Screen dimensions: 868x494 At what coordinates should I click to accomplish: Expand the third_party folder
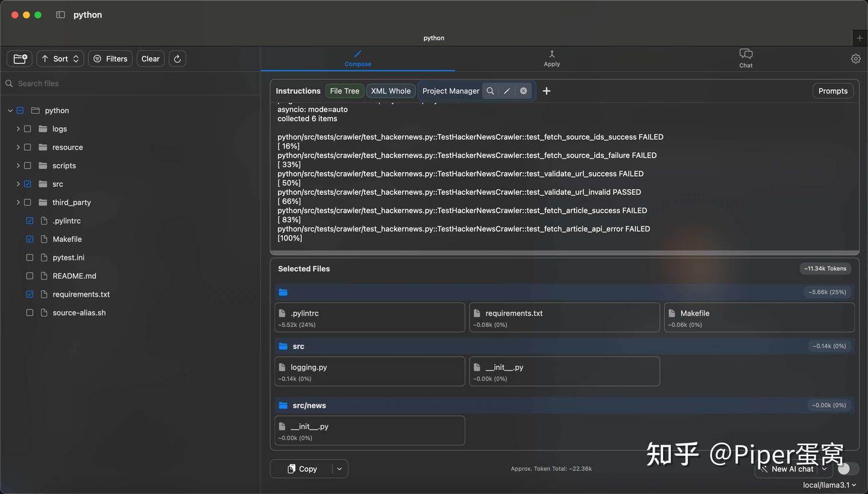[x=17, y=202]
